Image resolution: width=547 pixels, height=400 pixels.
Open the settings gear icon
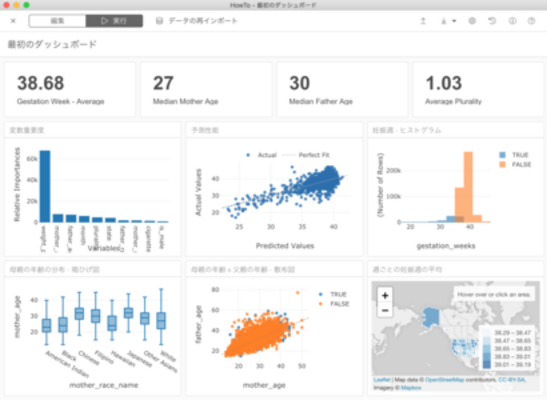click(x=472, y=21)
